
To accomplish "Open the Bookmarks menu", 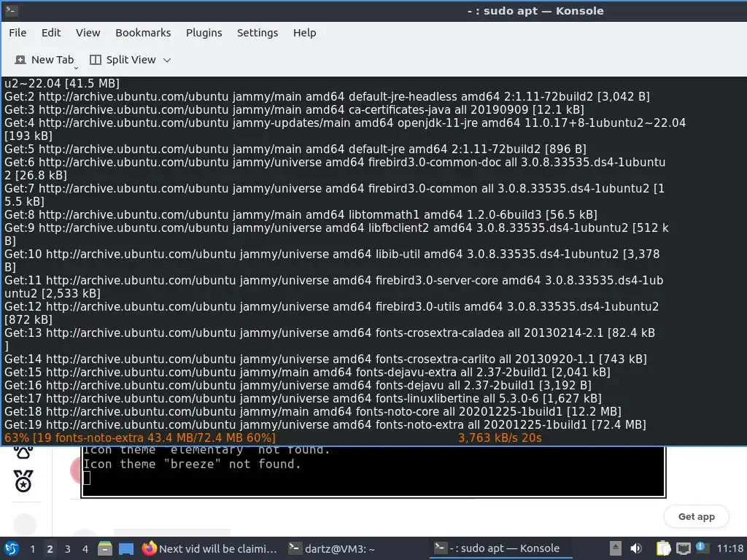I will (143, 33).
